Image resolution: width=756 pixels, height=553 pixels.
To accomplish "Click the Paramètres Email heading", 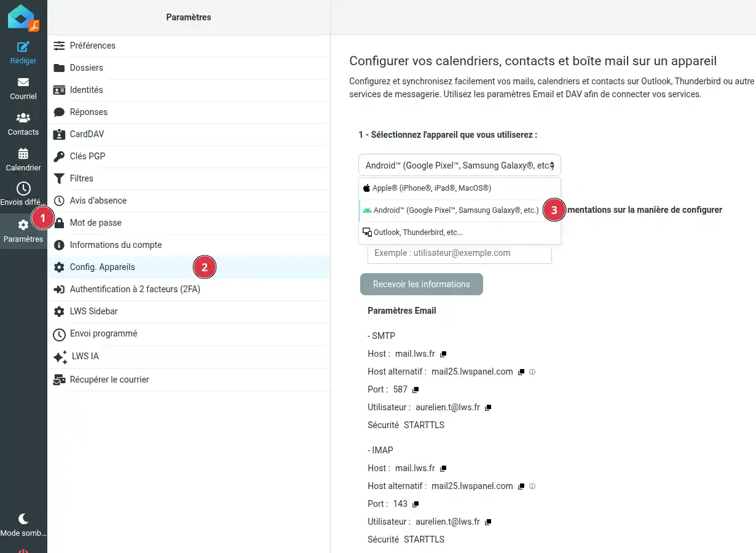I will [402, 311].
